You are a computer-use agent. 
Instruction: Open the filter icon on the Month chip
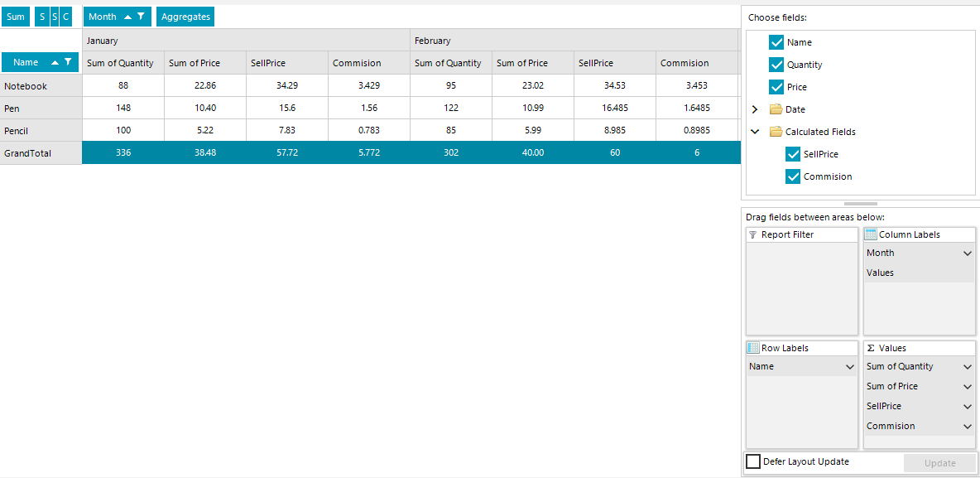141,17
